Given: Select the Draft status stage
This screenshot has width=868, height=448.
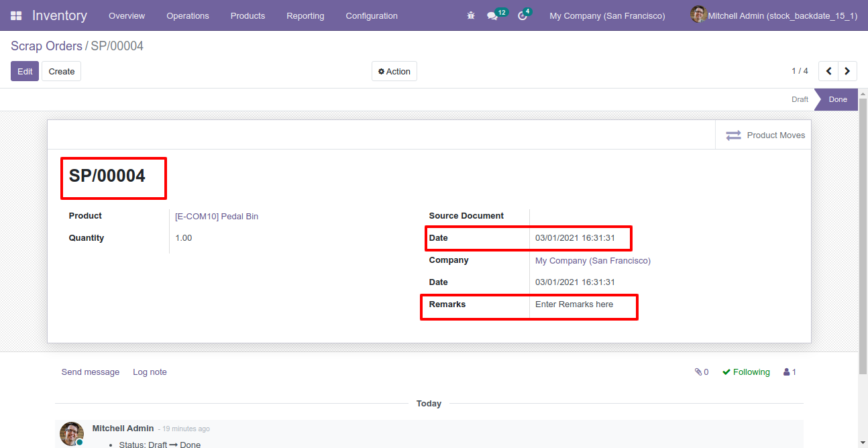Looking at the screenshot, I should [800, 99].
